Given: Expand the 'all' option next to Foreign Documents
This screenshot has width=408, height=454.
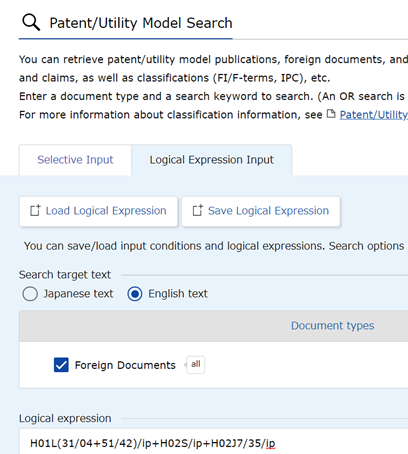Looking at the screenshot, I should click(196, 365).
